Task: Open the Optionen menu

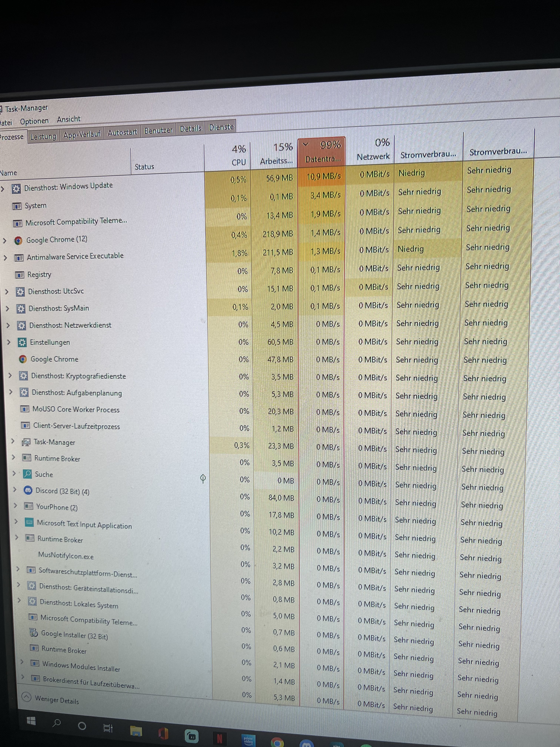Action: [34, 121]
